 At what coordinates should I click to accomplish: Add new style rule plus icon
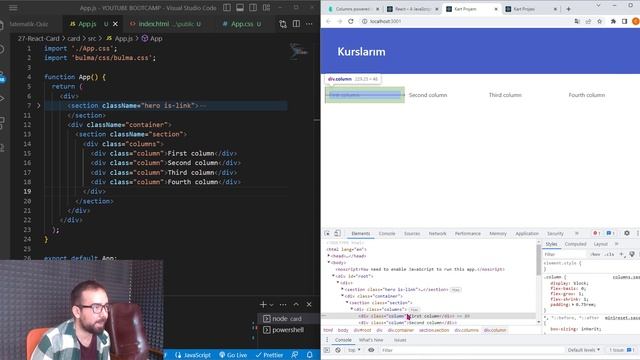pyautogui.click(x=622, y=254)
